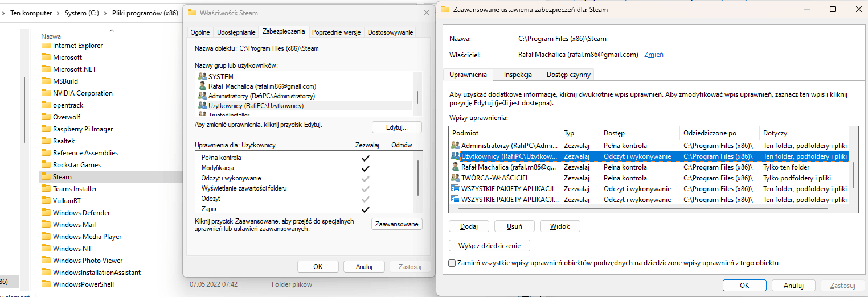
Task: Click the Realtek folder icon
Action: tap(46, 141)
